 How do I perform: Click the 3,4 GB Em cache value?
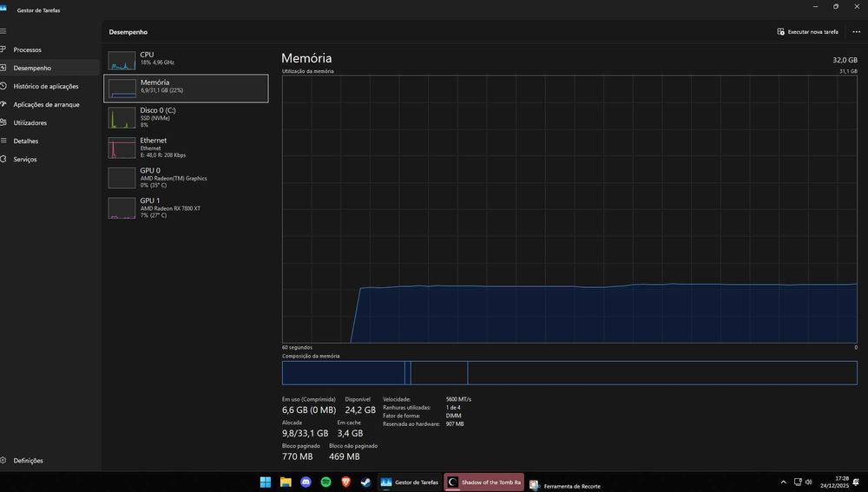351,433
